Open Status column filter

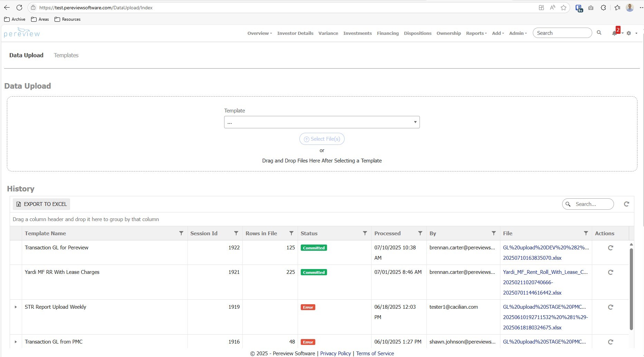pyautogui.click(x=365, y=234)
